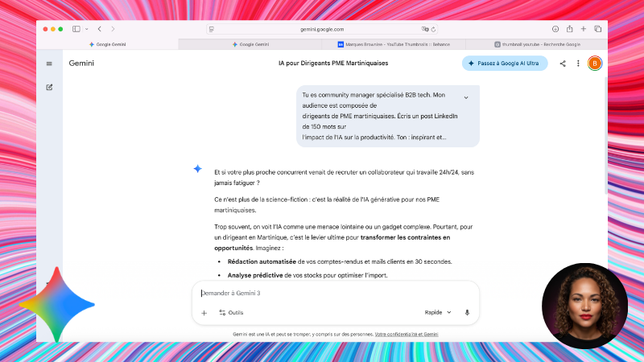Screen dimensions: 644x362
Task: Open the orange account profile avatar
Action: (x=595, y=64)
